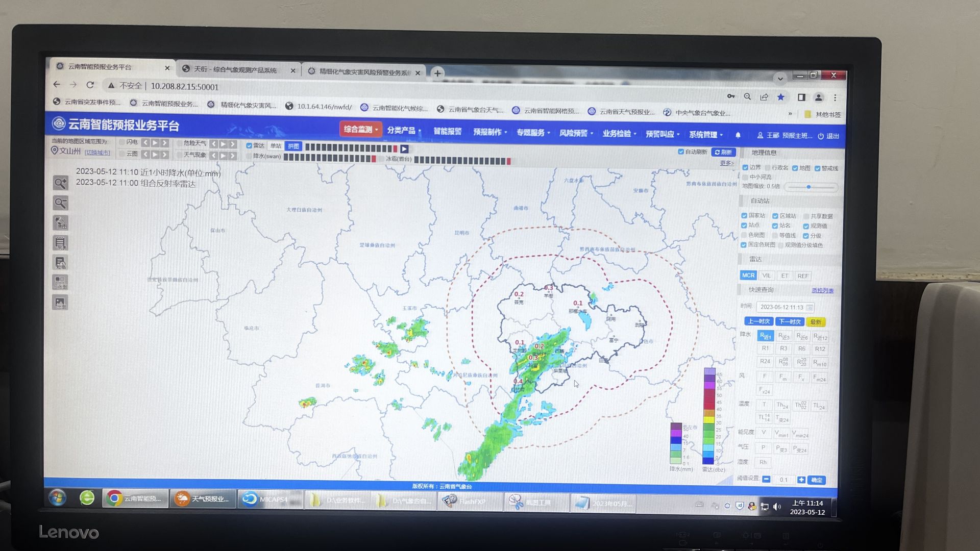980x551 pixels.
Task: Expand the 专题服务 menu
Action: 533,132
